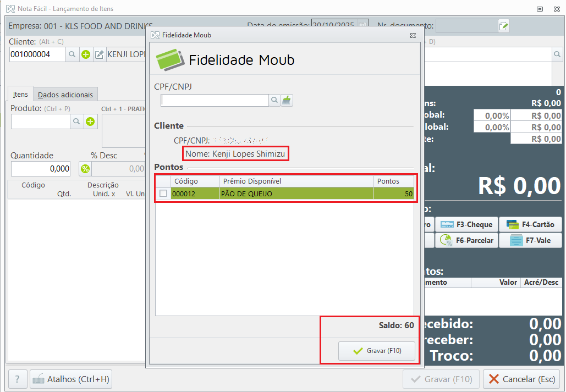The image size is (566, 392).
Task: Click the Nr. documento field
Action: pyautogui.click(x=467, y=26)
